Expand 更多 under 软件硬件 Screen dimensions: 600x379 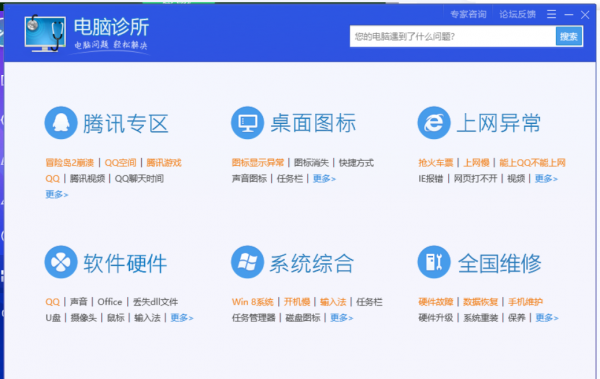point(182,318)
